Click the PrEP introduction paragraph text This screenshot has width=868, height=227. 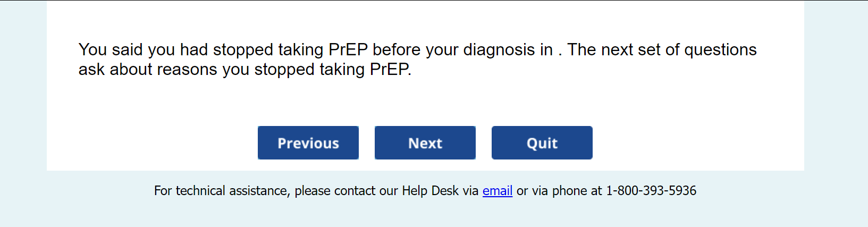pos(417,59)
